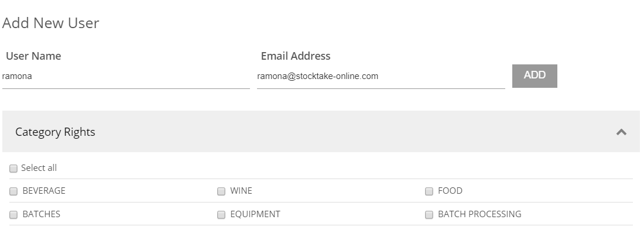Toggle the FOOD checkbox box
This screenshot has width=644, height=240.
tap(429, 191)
